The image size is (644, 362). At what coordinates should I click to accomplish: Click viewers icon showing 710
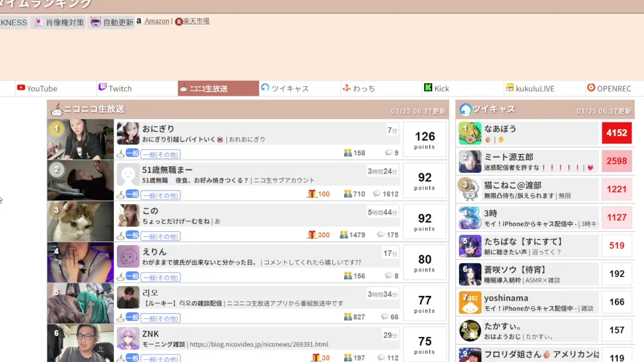(x=348, y=194)
